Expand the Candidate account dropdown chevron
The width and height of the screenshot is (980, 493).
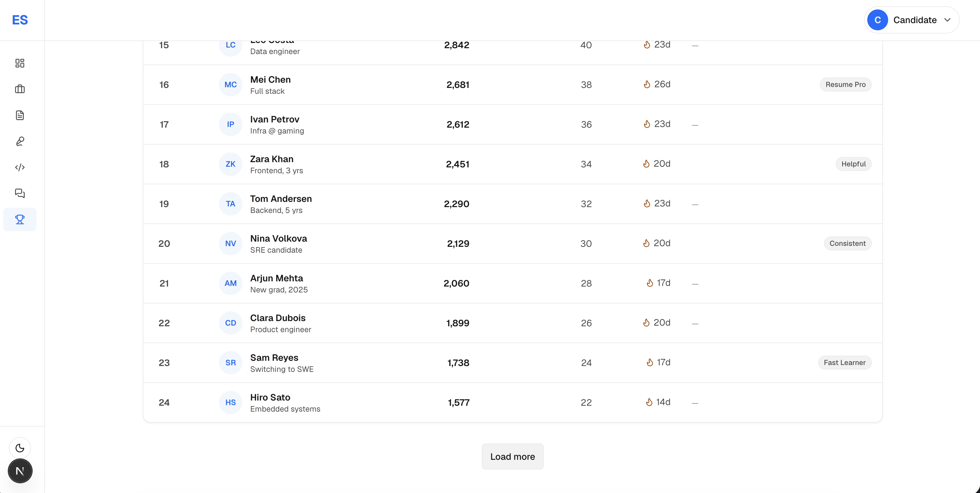[x=947, y=20]
